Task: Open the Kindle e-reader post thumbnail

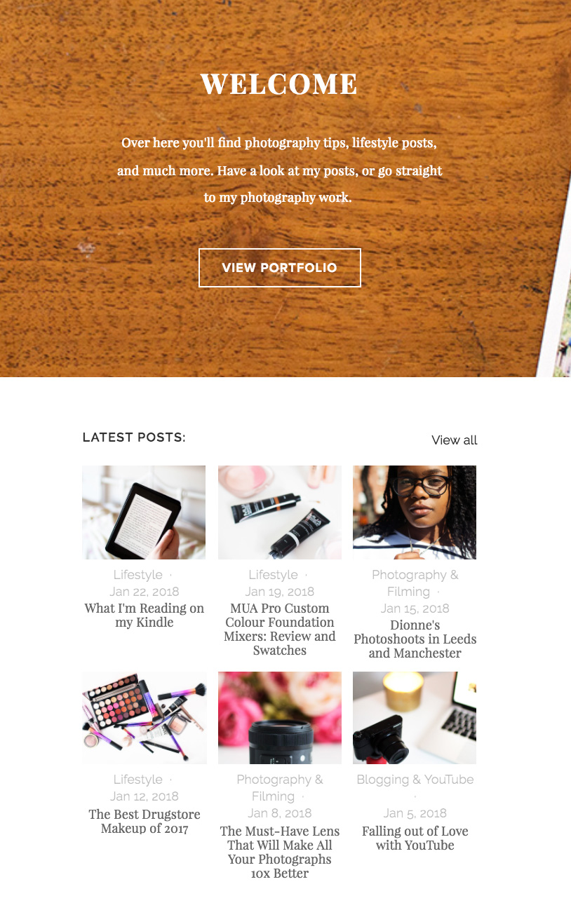Action: tap(144, 512)
